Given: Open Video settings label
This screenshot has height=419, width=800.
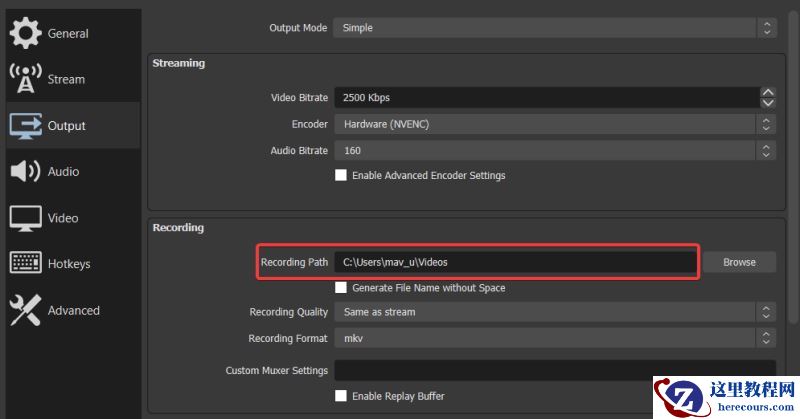Looking at the screenshot, I should pos(63,218).
